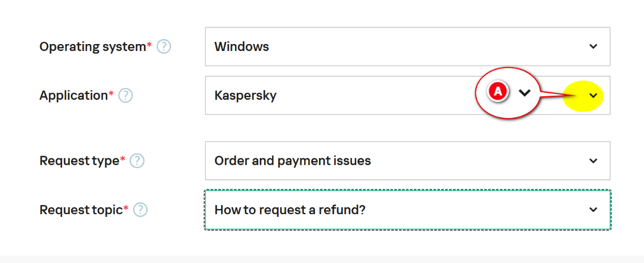
Task: Click the help icon beside Operating system
Action: click(164, 47)
